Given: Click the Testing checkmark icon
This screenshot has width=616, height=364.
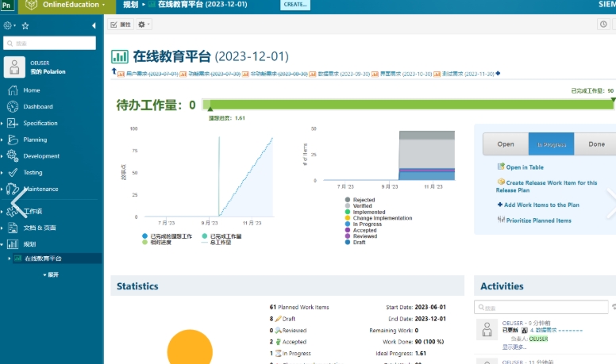Looking at the screenshot, I should coord(13,172).
